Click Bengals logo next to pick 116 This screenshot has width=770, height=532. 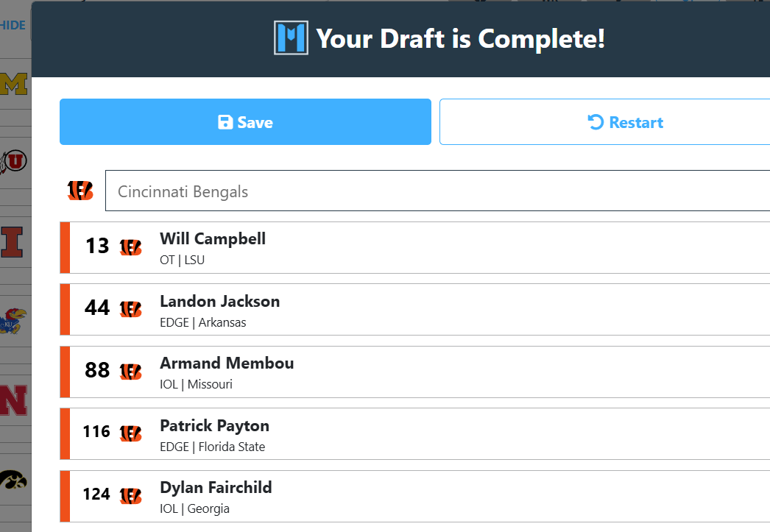(x=130, y=433)
